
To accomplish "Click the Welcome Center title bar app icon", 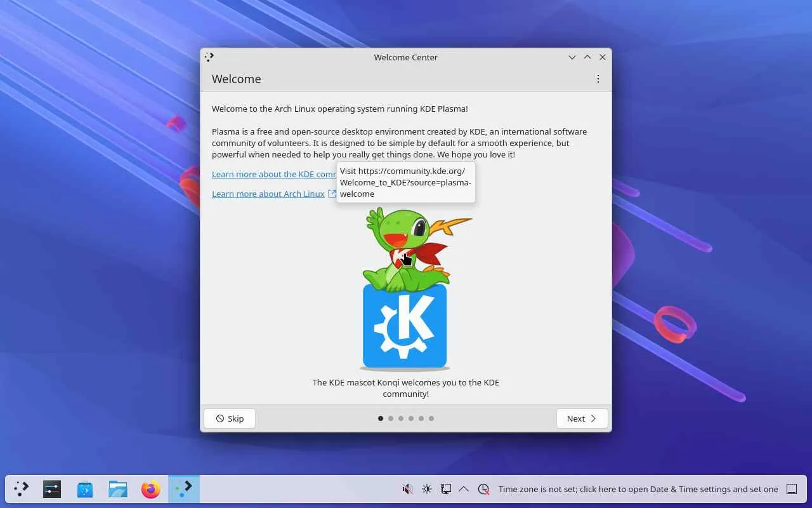I will click(209, 57).
